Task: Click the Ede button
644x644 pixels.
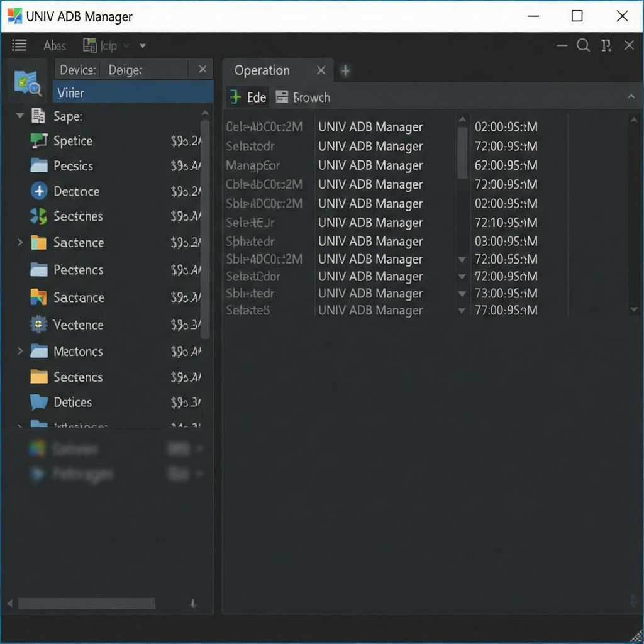Action: tap(248, 97)
